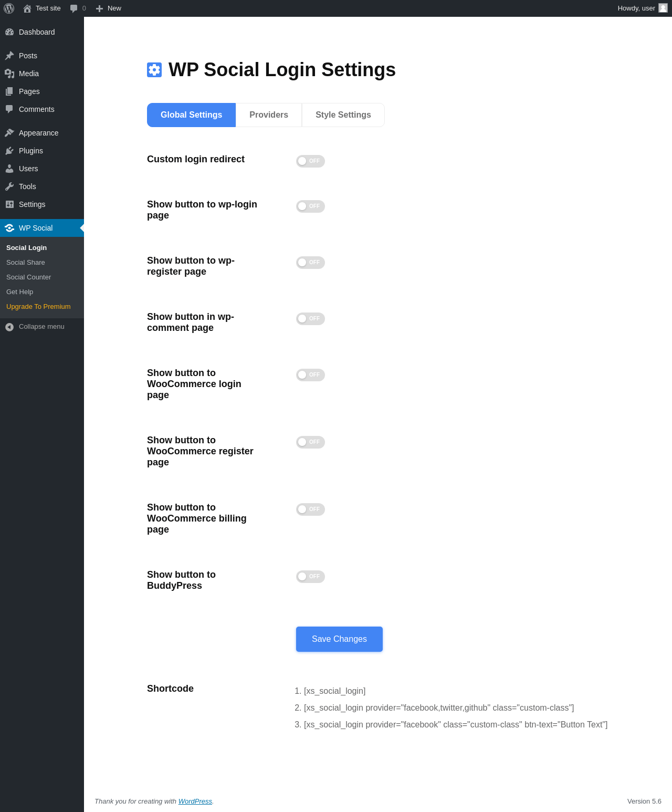Screen dimensions: 672x812
Task: Click the Test site home icon
Action: click(27, 8)
